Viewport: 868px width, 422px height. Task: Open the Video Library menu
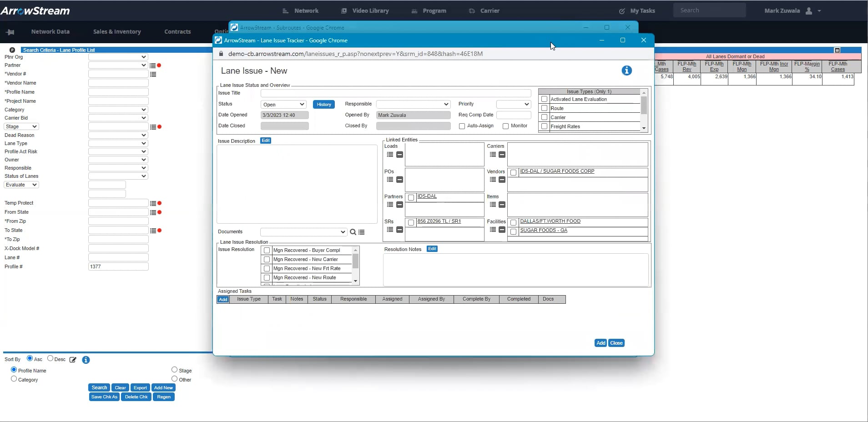[365, 11]
